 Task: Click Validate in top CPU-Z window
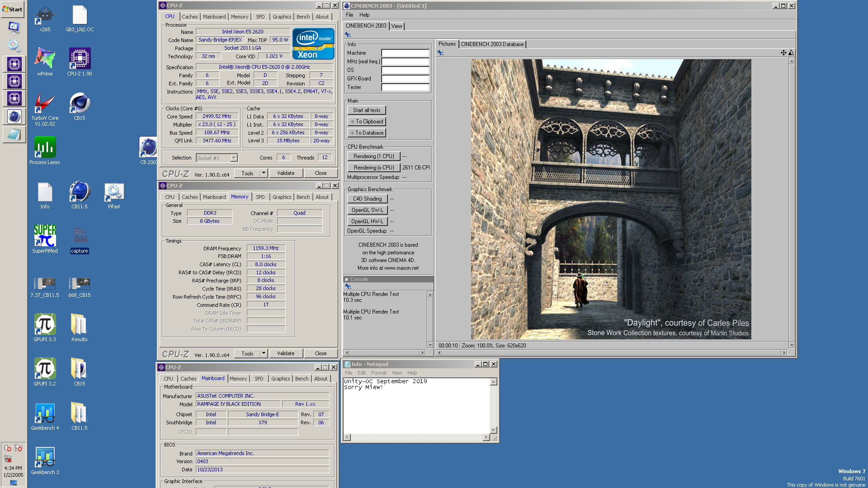pyautogui.click(x=286, y=173)
